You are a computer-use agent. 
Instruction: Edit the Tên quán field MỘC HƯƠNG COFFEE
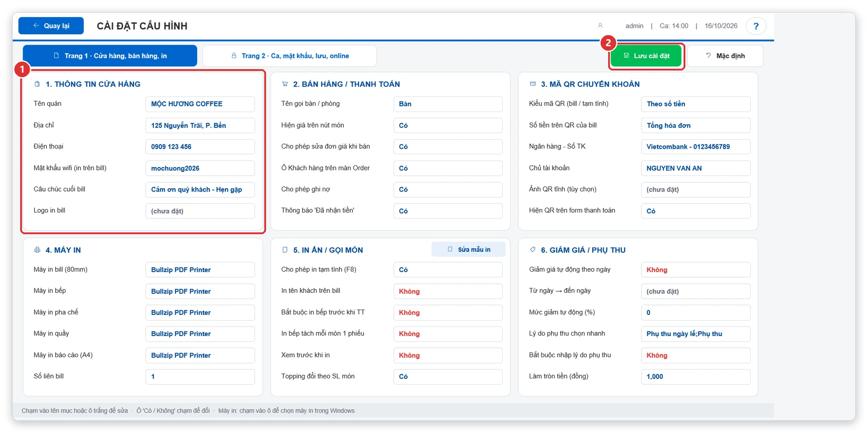[x=200, y=104]
